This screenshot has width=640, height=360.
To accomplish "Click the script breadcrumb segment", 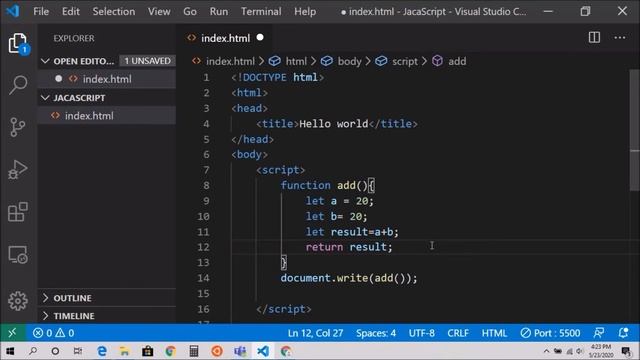I will pyautogui.click(x=405, y=61).
